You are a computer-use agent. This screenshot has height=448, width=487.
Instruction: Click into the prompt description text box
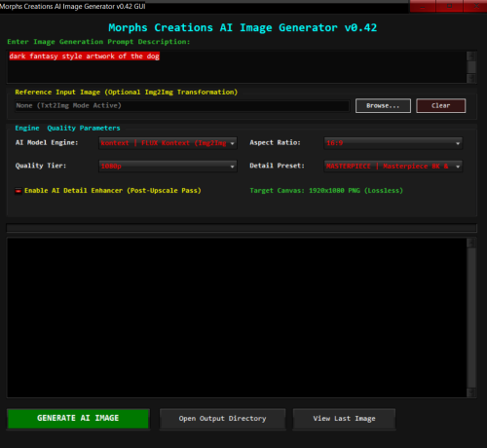pyautogui.click(x=237, y=67)
